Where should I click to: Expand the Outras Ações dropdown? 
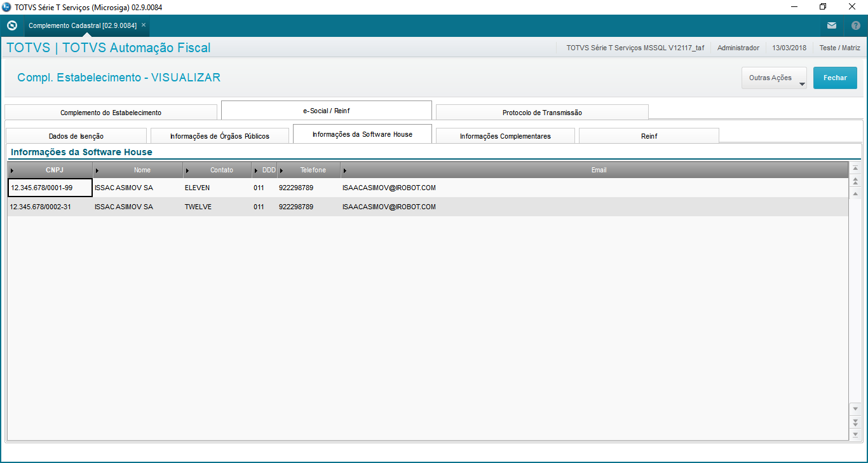[x=774, y=78]
